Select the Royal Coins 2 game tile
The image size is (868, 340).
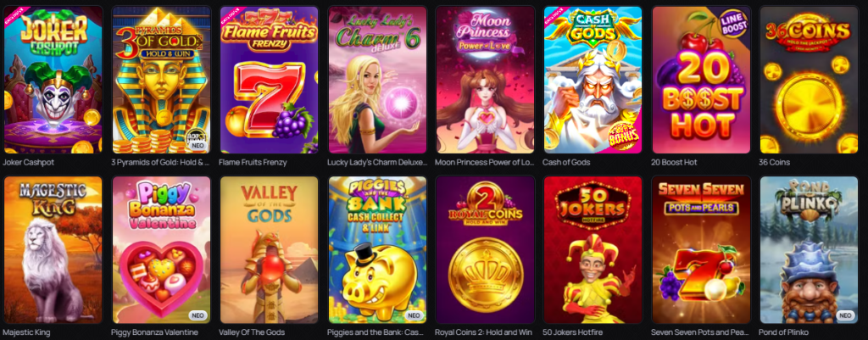486,250
